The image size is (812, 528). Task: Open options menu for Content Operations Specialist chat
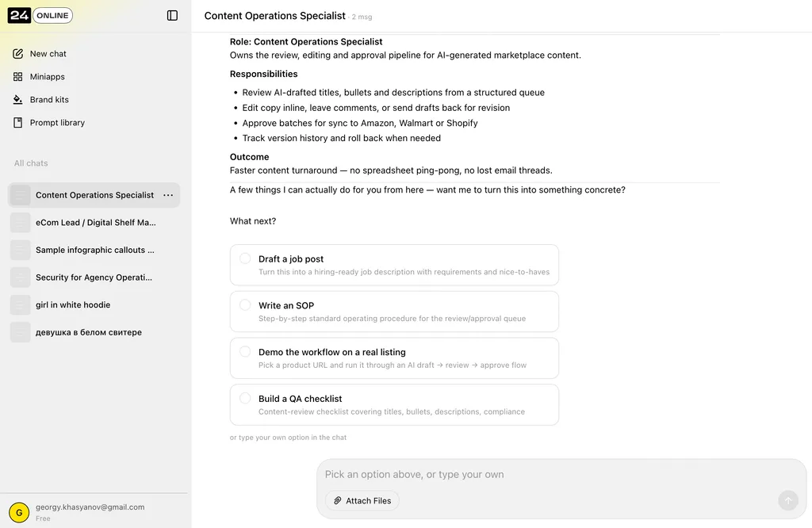168,195
